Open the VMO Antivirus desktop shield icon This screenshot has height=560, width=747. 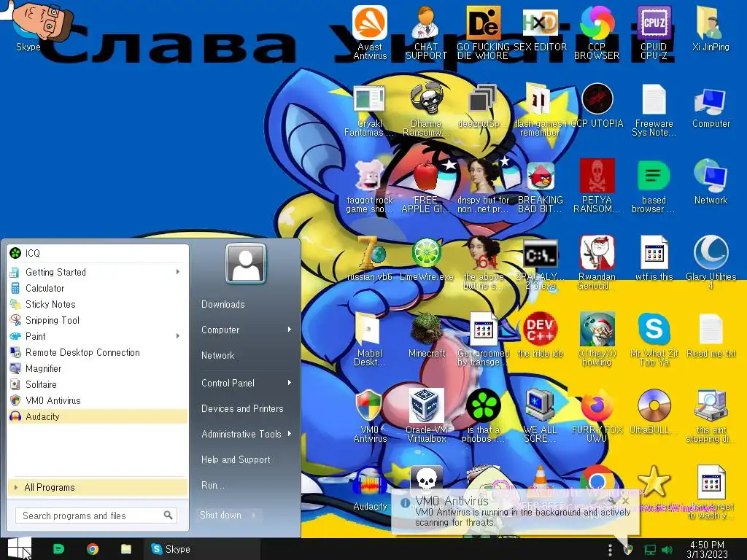(370, 416)
